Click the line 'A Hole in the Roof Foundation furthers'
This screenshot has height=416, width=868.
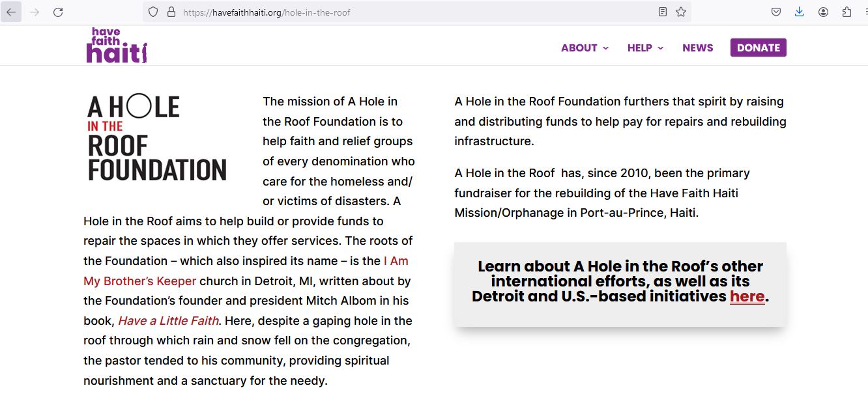(x=562, y=102)
